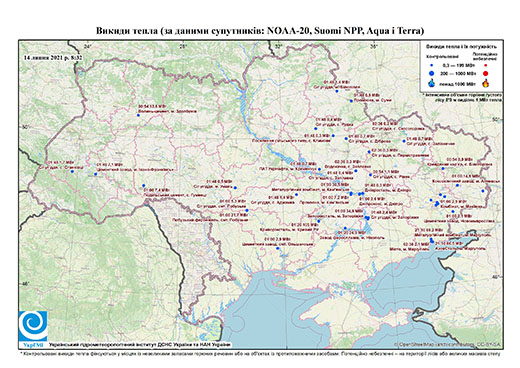Click the small blue dot in legend
This screenshot has width=520, height=368.
tap(431, 66)
